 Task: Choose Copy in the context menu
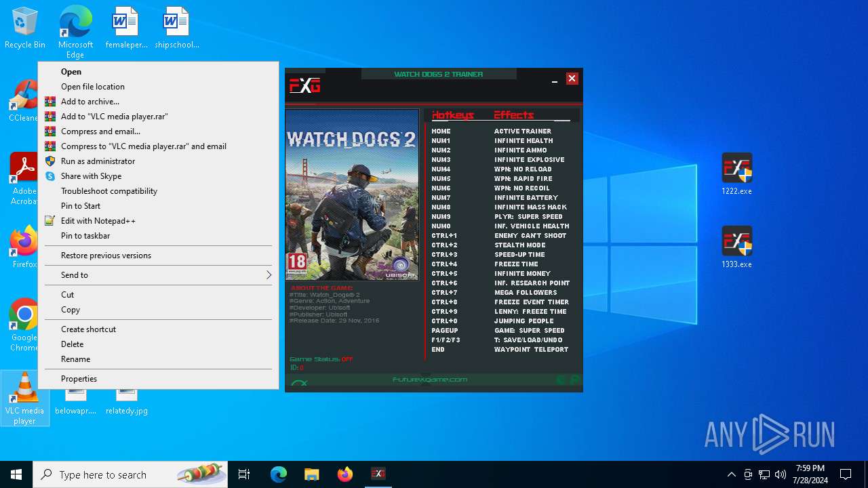coord(158,310)
